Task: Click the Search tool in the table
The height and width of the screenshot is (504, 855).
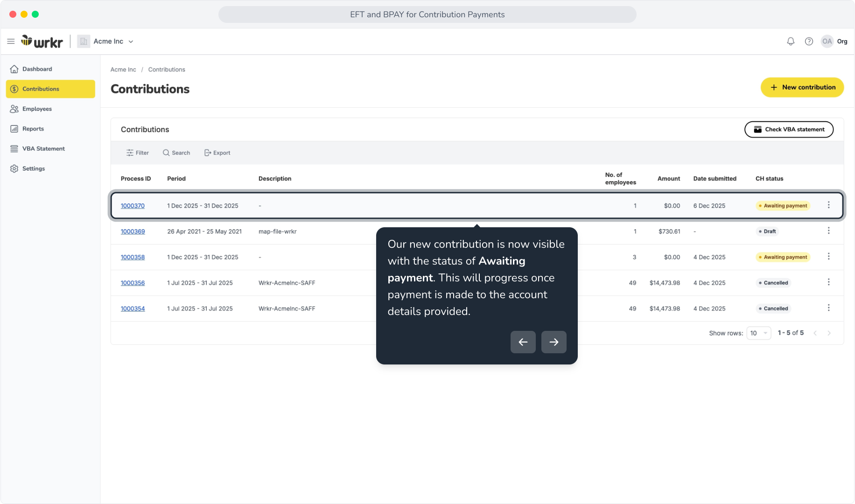Action: point(176,153)
